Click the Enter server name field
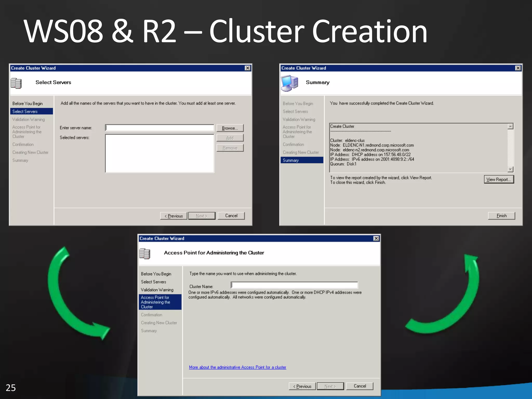 pyautogui.click(x=159, y=128)
